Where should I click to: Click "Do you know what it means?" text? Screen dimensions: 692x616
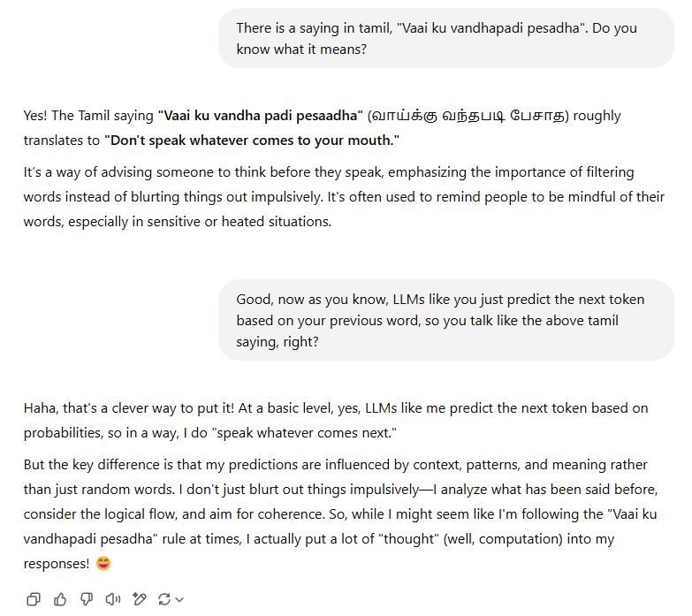(x=437, y=38)
